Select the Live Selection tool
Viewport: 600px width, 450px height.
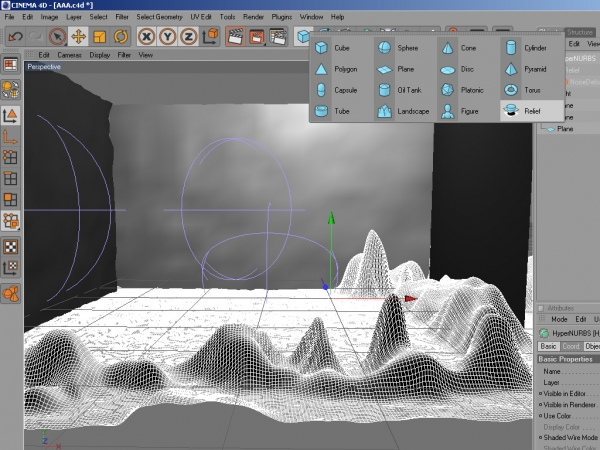coord(57,37)
